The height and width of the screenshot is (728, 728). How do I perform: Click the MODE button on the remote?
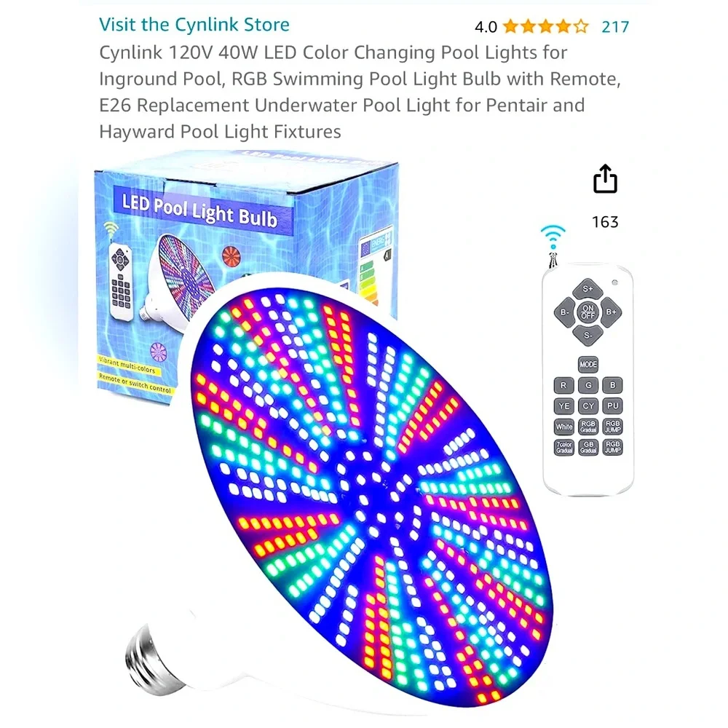coord(587,365)
